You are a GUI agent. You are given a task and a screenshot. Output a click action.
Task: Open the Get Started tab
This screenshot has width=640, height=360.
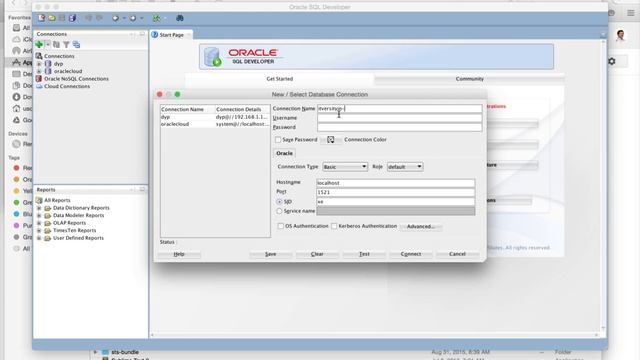click(x=280, y=79)
